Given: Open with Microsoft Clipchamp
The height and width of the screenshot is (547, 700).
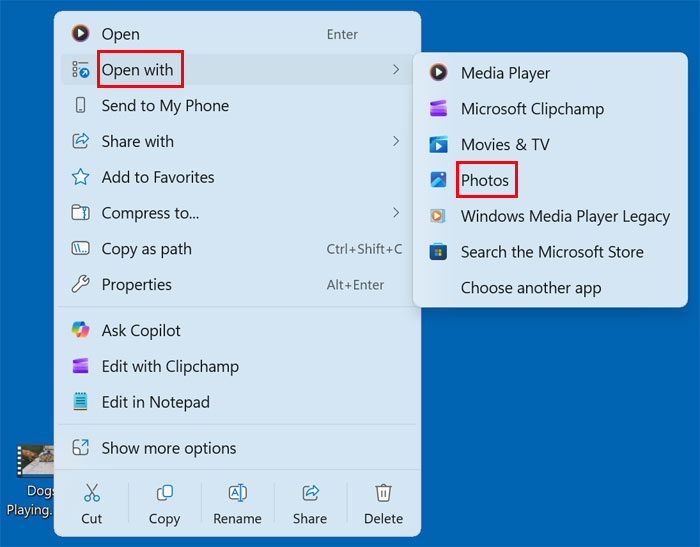Looking at the screenshot, I should [x=550, y=109].
